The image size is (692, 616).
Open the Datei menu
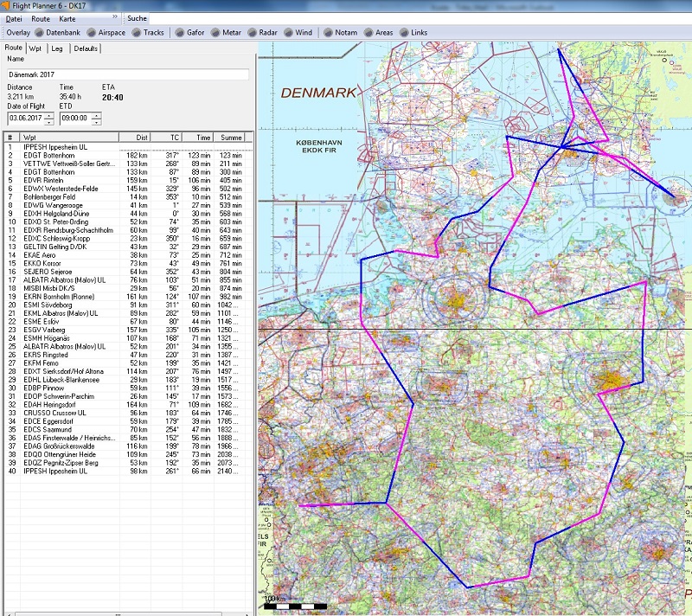pos(14,17)
